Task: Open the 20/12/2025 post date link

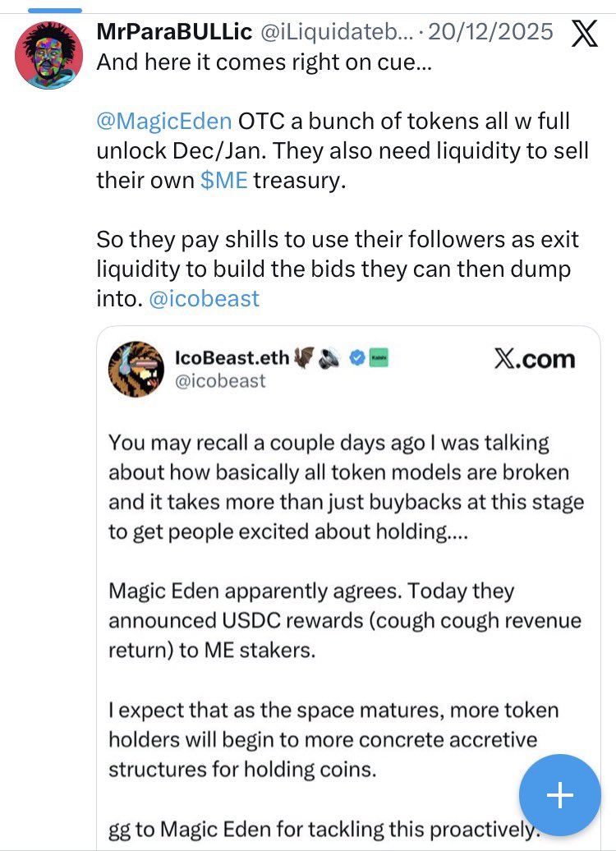Action: coord(490,33)
